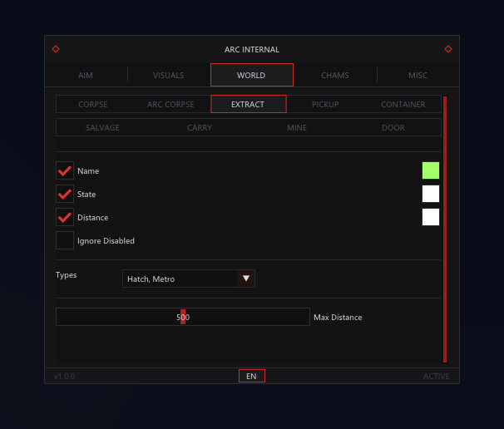Screen dimensions: 504x429
Task: Click the ACTIVE status text
Action: (436, 377)
